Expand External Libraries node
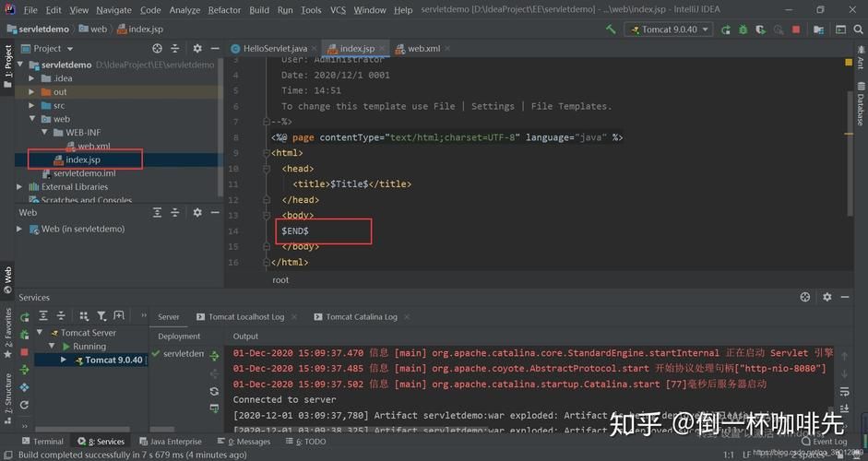The height and width of the screenshot is (461, 868). click(x=19, y=187)
